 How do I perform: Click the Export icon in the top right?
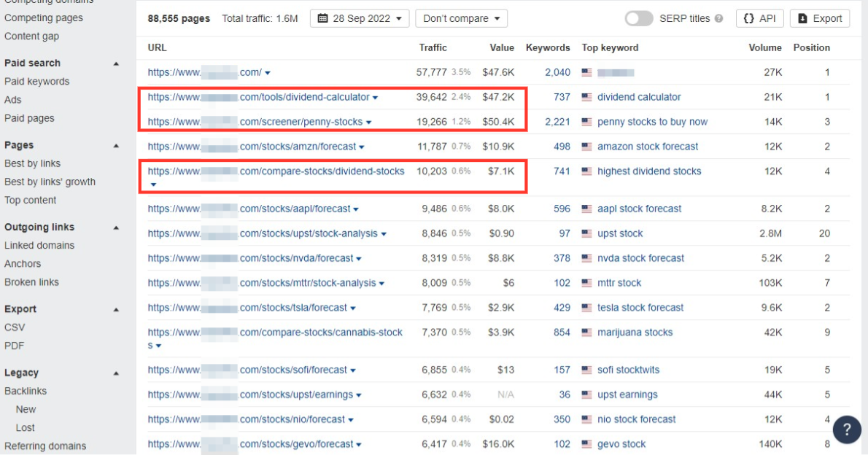tap(819, 18)
